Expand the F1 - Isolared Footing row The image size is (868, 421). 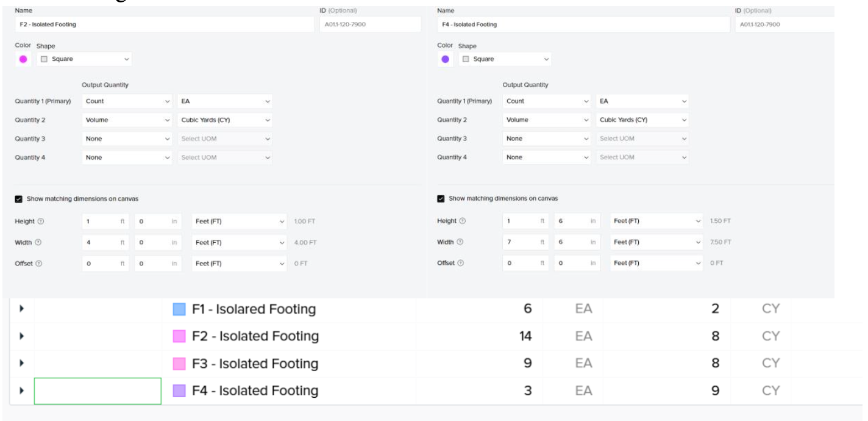click(22, 309)
